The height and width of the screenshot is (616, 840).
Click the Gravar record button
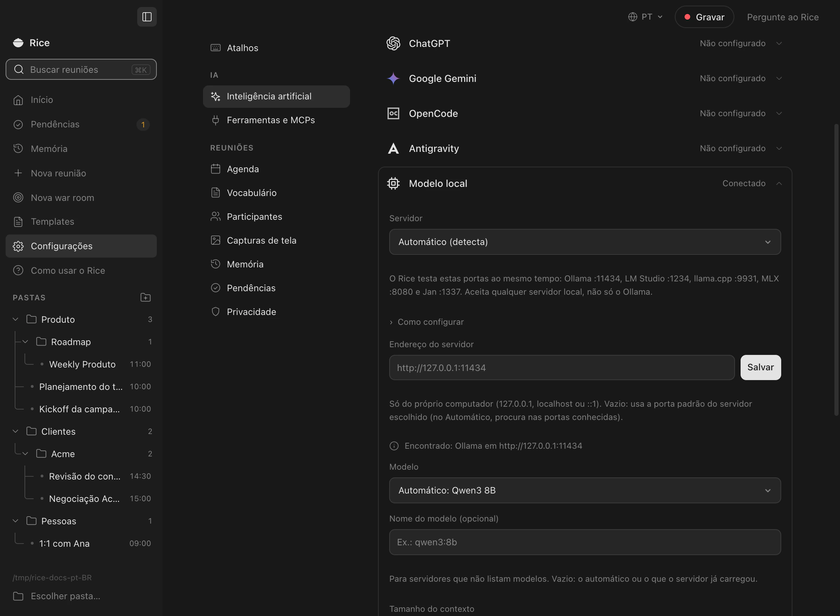[x=704, y=17]
